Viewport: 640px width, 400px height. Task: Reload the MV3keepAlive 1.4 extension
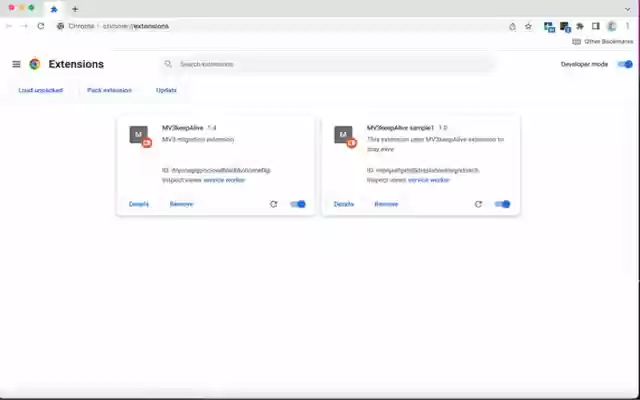pyautogui.click(x=273, y=204)
